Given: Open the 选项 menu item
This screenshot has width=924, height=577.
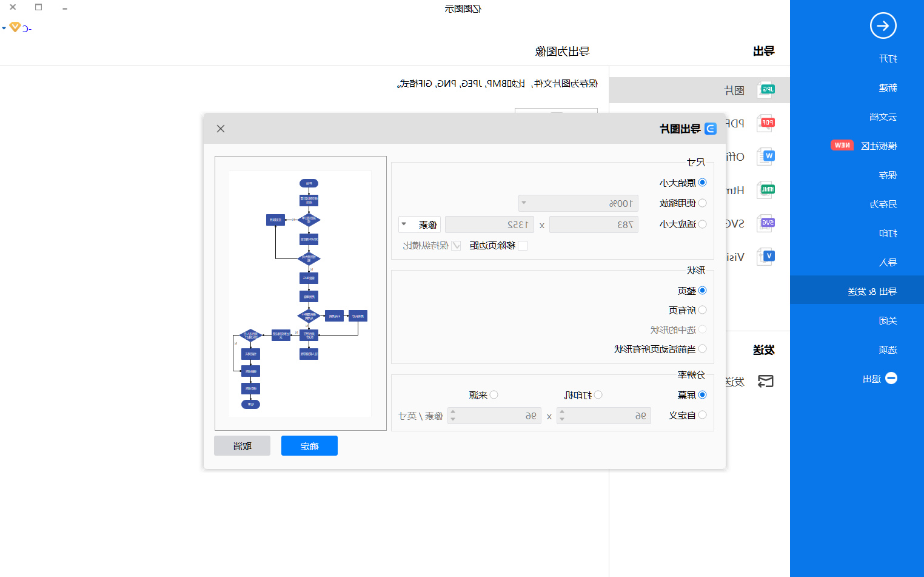Looking at the screenshot, I should point(888,349).
